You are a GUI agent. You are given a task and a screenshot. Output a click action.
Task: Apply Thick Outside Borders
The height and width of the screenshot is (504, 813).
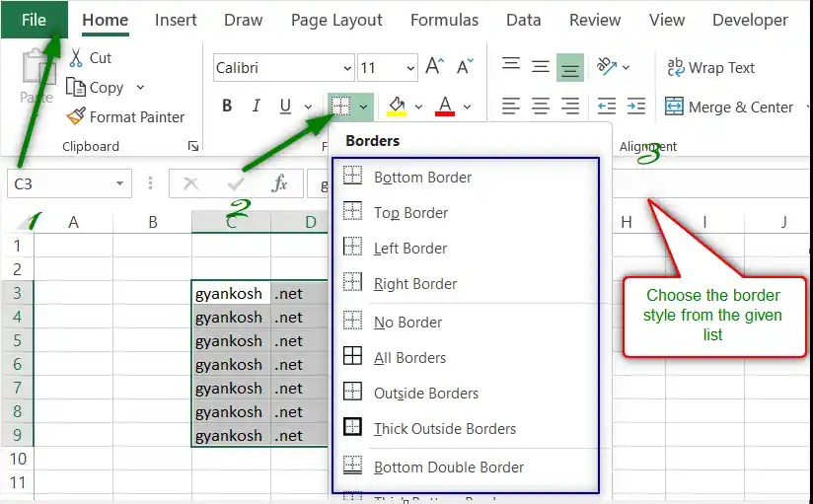(x=466, y=428)
